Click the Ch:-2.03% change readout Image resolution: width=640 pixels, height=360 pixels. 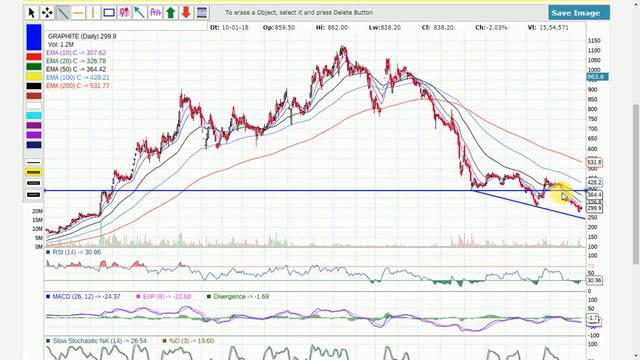(x=491, y=27)
